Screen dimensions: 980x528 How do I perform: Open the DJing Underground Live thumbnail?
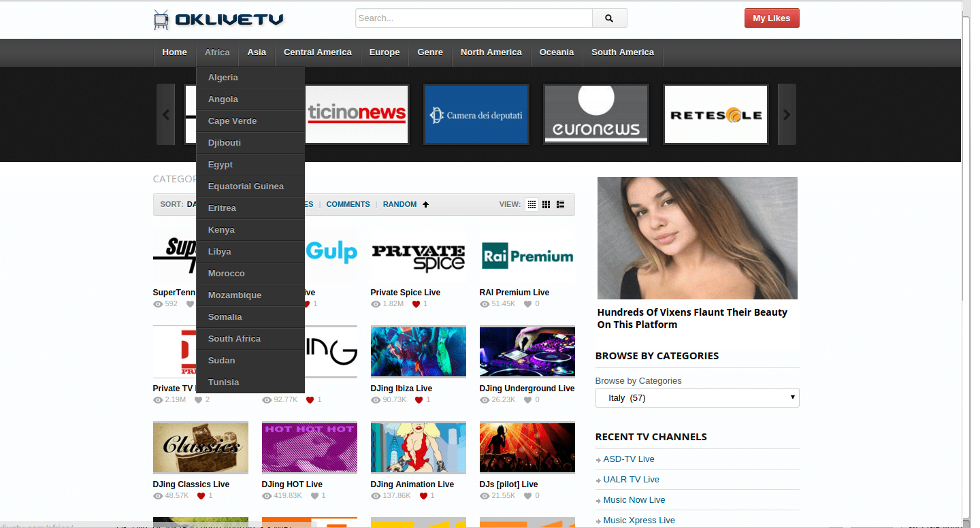click(x=527, y=352)
